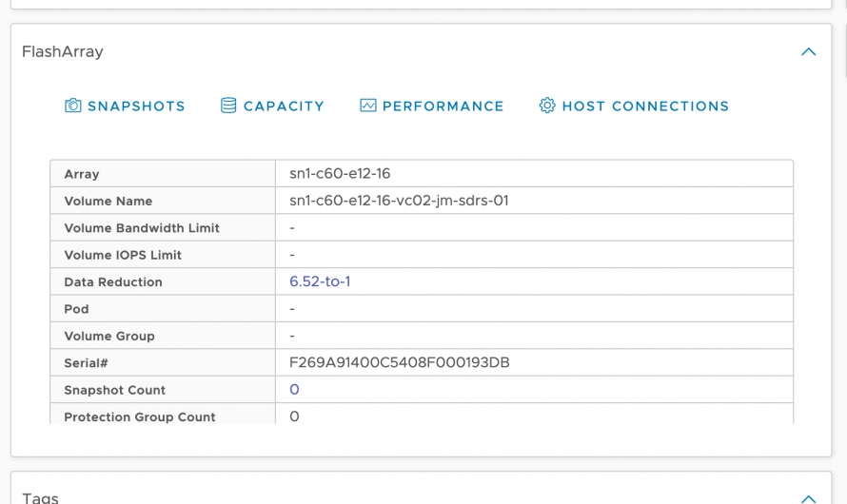Open the CAPACITY text link
This screenshot has height=504, width=847.
(x=284, y=107)
